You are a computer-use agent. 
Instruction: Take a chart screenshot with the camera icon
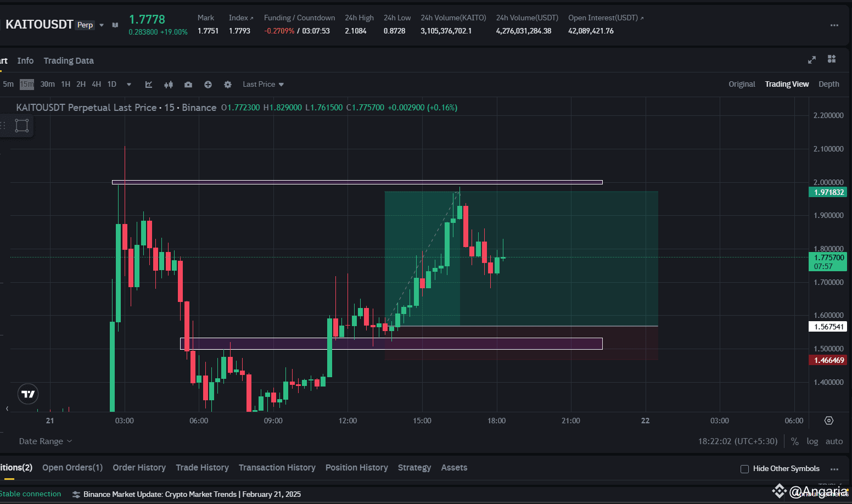tap(188, 84)
